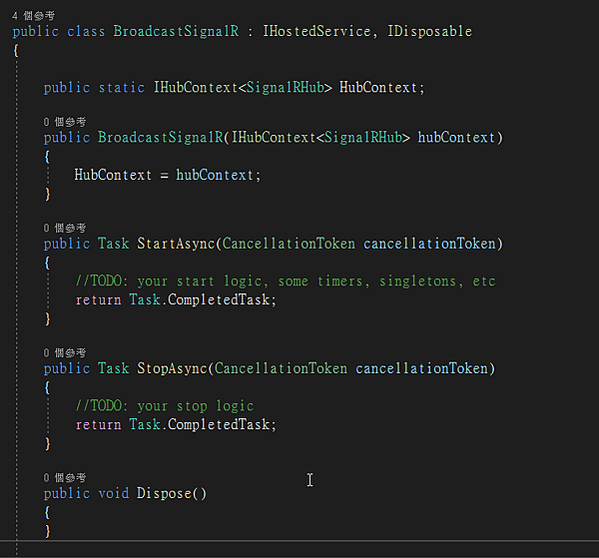Click the IHostedService interface name

click(x=317, y=31)
